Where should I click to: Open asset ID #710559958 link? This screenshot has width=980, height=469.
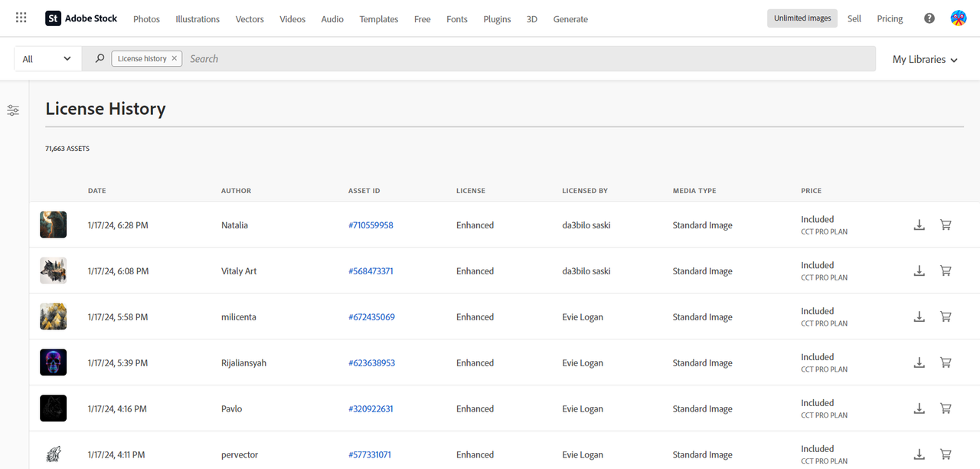pyautogui.click(x=371, y=225)
